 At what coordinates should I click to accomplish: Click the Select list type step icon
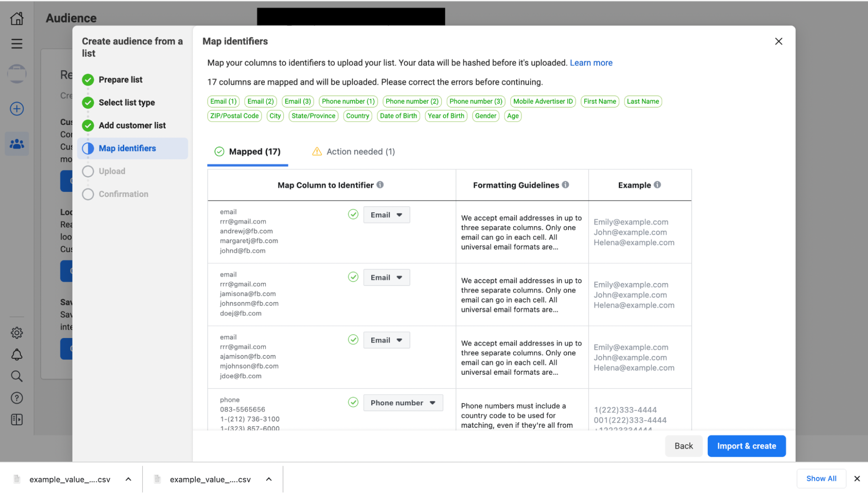[x=88, y=102]
